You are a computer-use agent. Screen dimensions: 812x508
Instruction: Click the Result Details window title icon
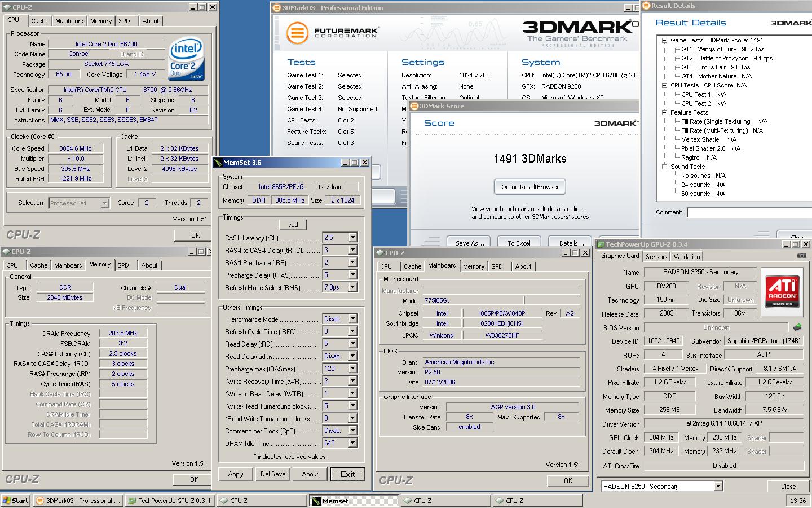click(647, 6)
